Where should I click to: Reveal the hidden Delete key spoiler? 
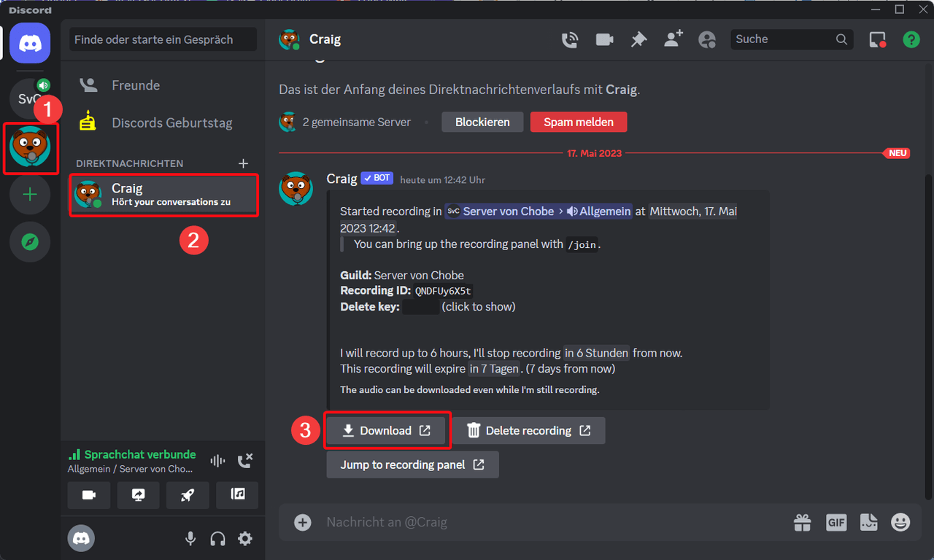pos(421,307)
